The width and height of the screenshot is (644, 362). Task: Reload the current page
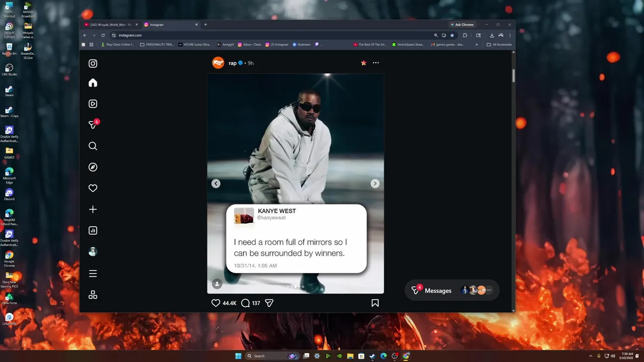pos(103,35)
